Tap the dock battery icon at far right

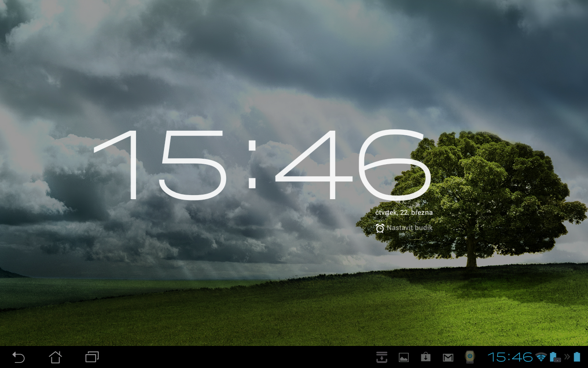(x=577, y=357)
